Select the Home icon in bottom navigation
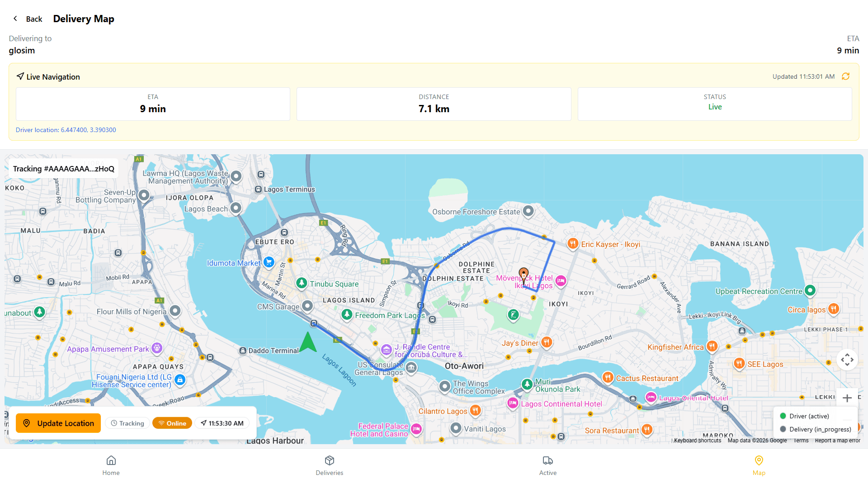Screen dimensions: 868x484 pyautogui.click(x=111, y=460)
